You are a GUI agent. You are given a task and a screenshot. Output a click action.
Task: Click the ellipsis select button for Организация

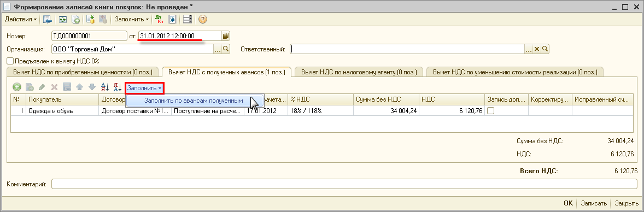tap(218, 49)
